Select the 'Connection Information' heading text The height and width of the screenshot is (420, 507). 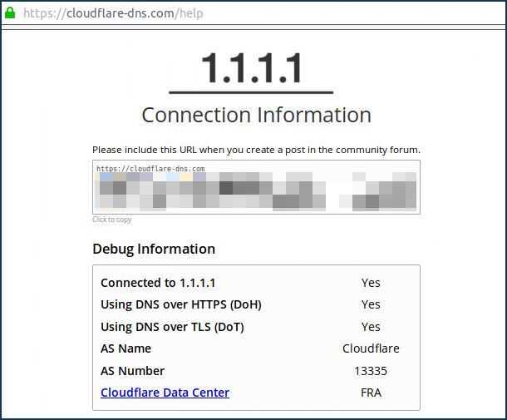[x=256, y=115]
